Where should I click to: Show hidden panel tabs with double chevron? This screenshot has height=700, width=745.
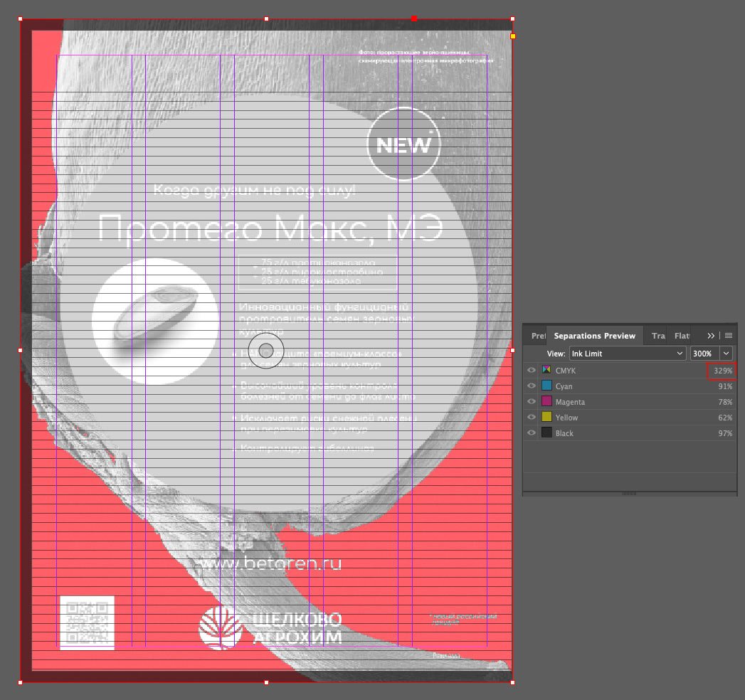tap(711, 336)
